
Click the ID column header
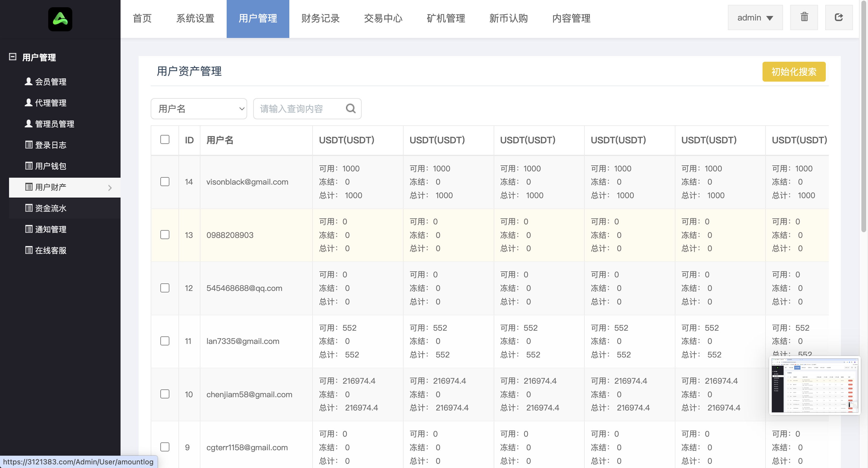coord(189,140)
